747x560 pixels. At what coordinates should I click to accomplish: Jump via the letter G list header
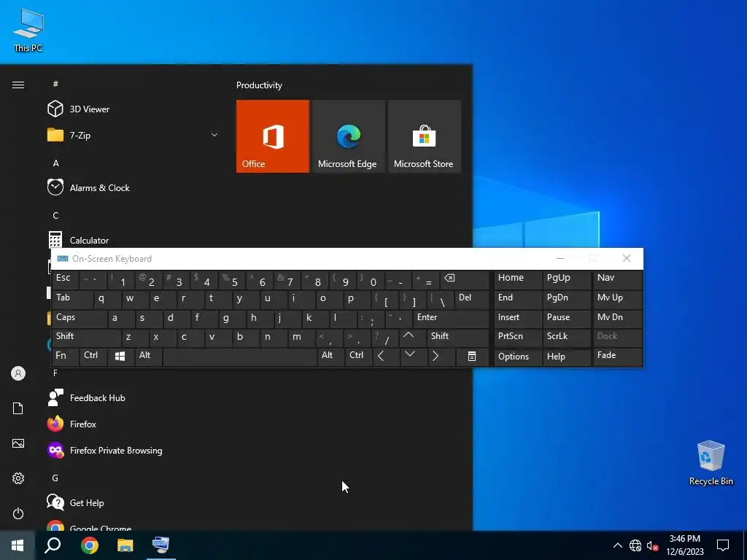tap(55, 478)
